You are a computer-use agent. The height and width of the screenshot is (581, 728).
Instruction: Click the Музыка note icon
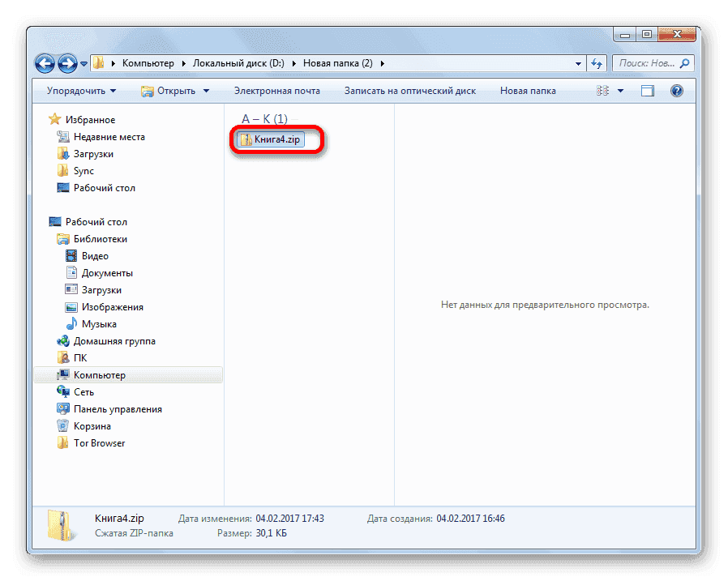point(71,323)
